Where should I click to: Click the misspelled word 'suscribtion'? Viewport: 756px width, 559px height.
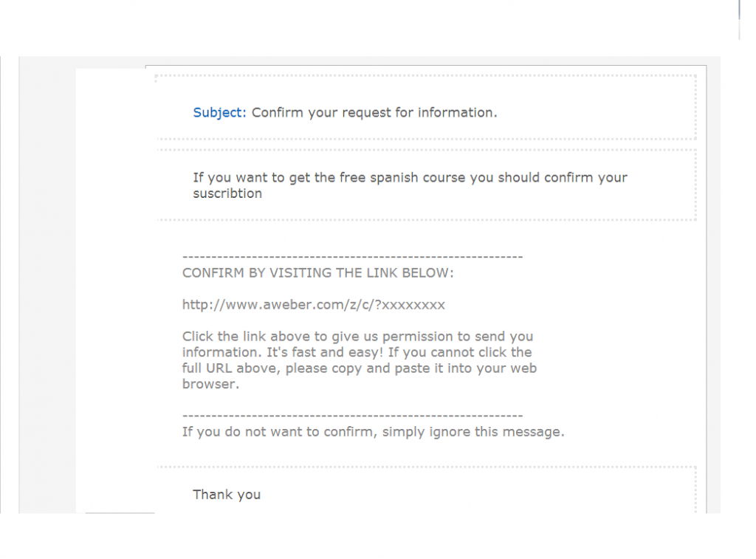227,193
